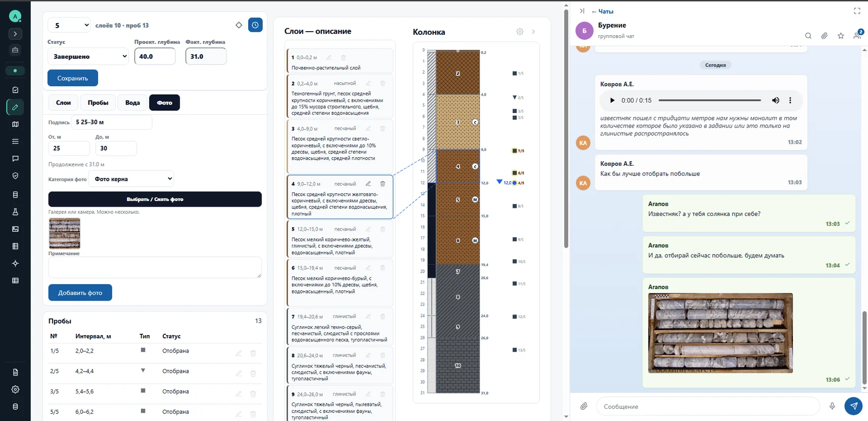Open the briefcase icon in the left sidebar
Screen dimensions: 868x421
[x=15, y=50]
